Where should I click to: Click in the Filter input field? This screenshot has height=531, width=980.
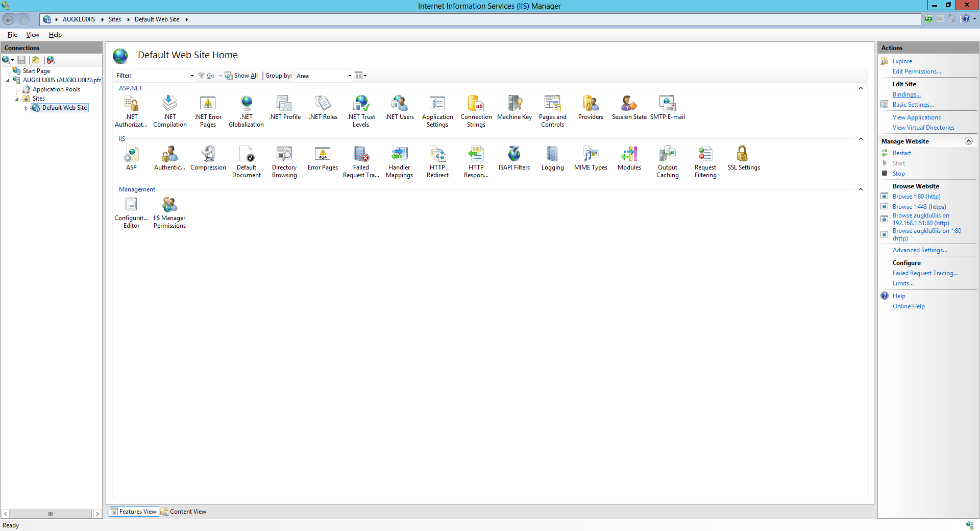(x=161, y=76)
